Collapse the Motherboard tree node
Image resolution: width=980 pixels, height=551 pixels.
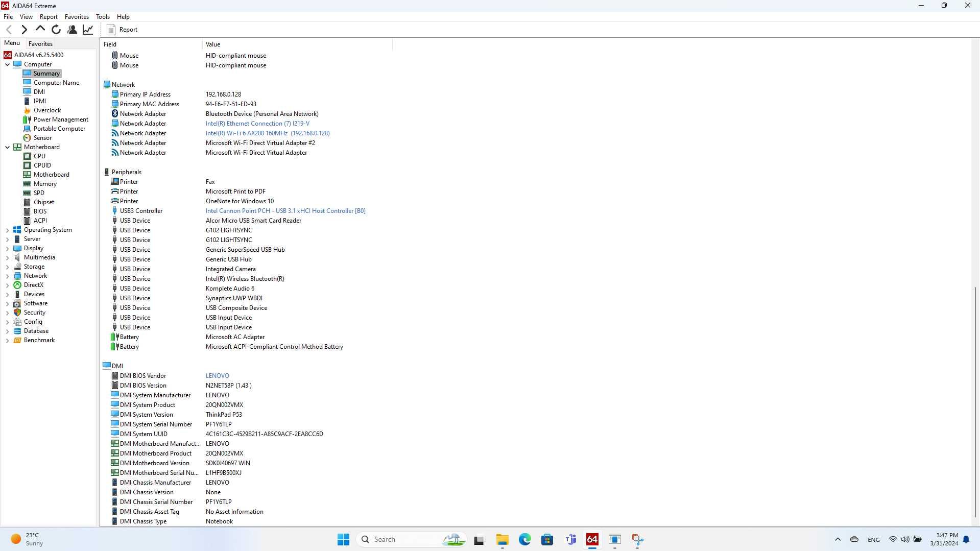pos(7,147)
